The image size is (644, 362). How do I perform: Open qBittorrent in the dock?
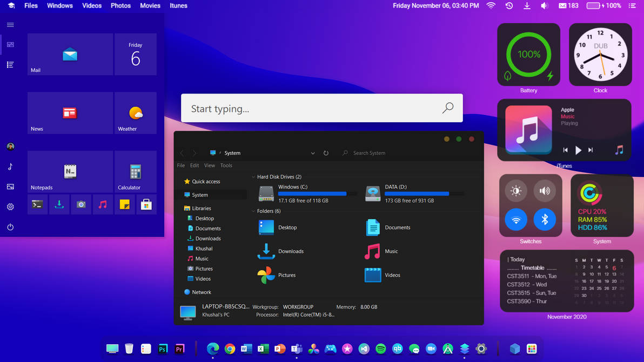point(397,349)
